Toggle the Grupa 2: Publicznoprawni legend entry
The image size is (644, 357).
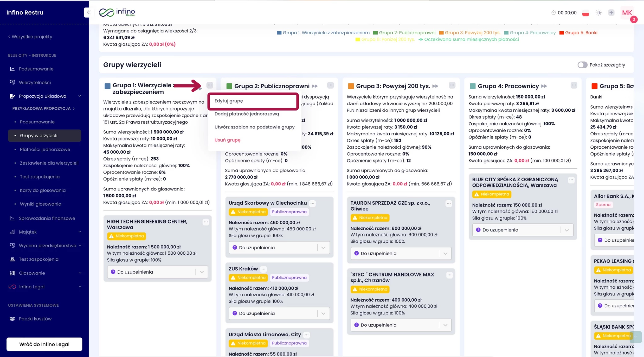(x=404, y=33)
